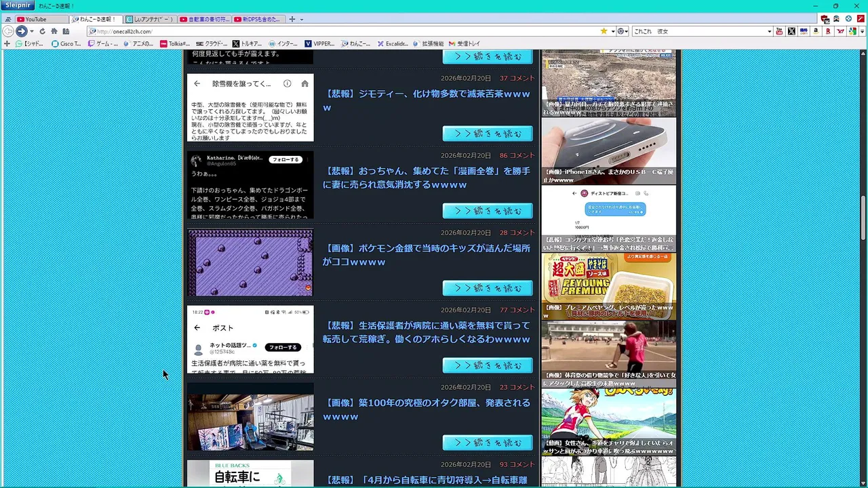Open the sidebar iPhone USB-C image
This screenshot has height=488, width=868.
coord(608,150)
